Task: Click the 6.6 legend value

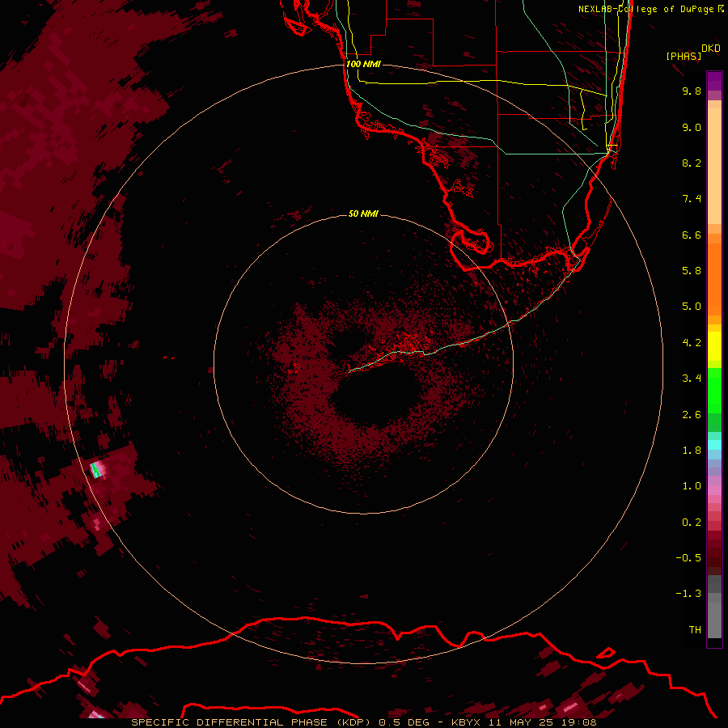Action: click(x=692, y=235)
